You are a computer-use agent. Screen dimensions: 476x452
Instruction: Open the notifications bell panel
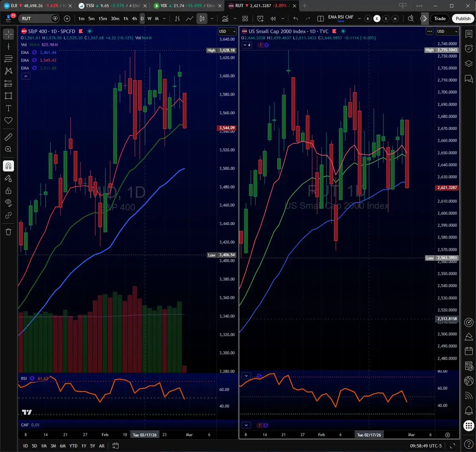[x=468, y=410]
